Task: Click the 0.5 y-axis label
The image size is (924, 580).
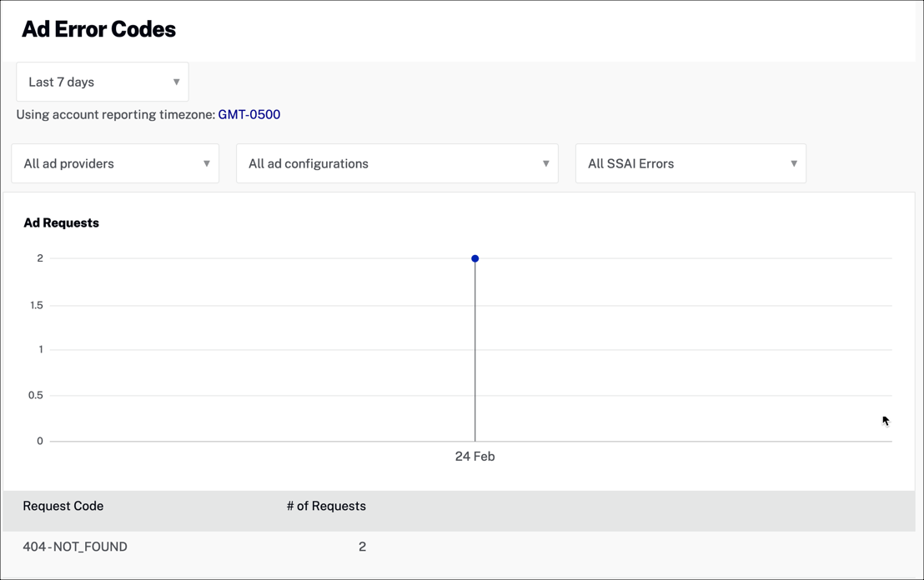Action: pos(36,395)
